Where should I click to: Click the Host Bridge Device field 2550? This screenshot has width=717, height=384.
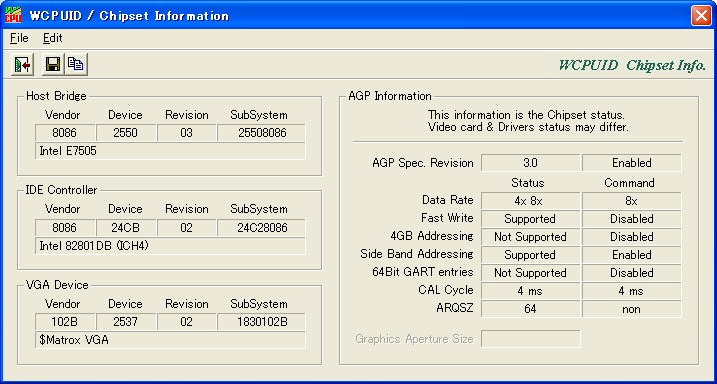pos(126,133)
